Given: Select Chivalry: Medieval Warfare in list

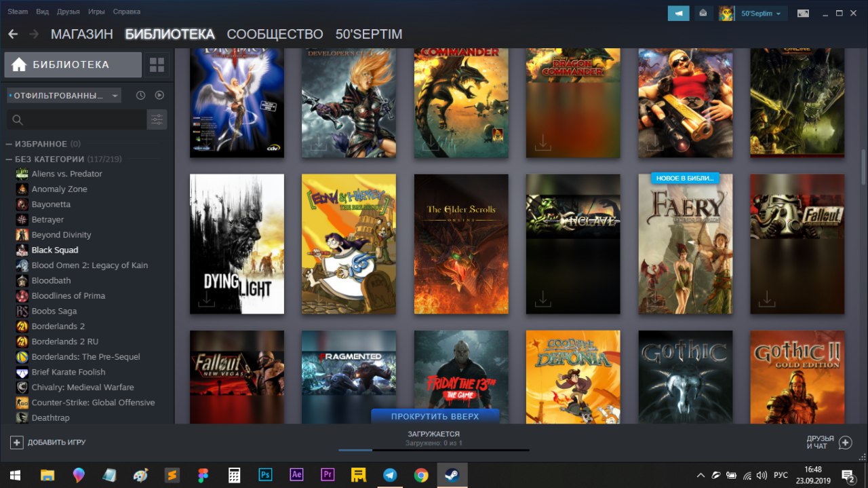Looking at the screenshot, I should coord(83,388).
